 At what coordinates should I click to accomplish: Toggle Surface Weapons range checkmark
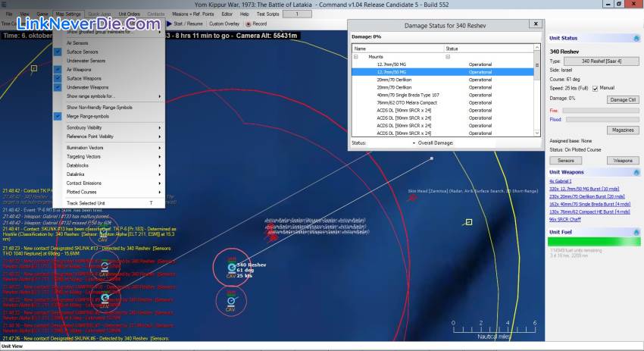point(58,79)
